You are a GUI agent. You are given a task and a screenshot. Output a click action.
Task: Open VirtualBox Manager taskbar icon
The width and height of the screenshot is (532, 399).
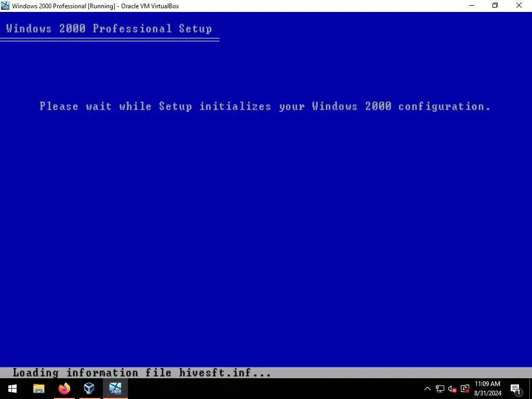click(89, 389)
